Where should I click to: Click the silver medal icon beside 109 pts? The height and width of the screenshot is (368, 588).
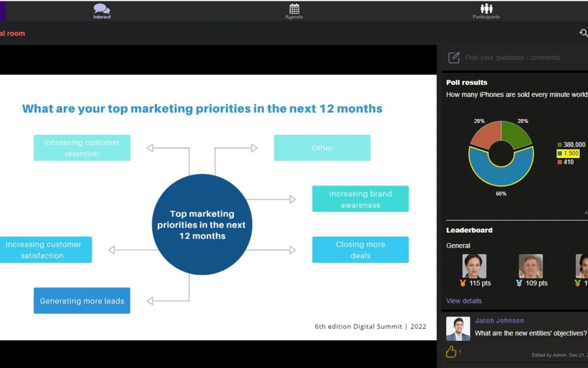[519, 283]
